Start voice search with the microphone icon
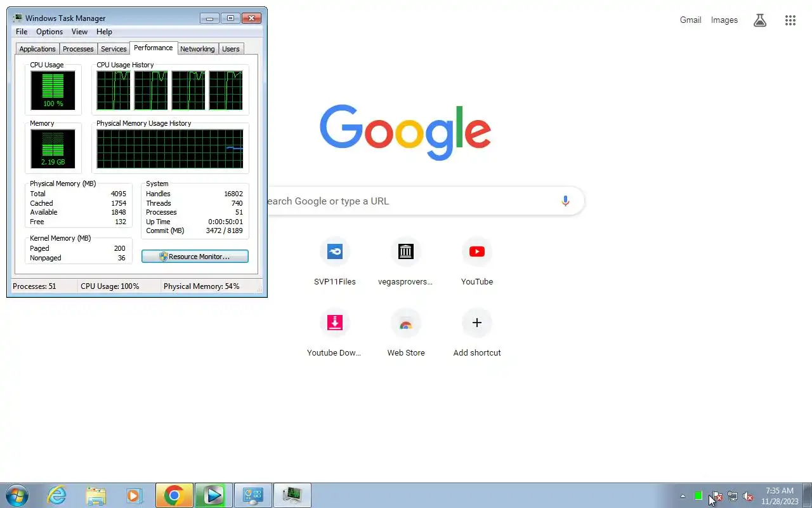812x508 pixels. pyautogui.click(x=565, y=201)
